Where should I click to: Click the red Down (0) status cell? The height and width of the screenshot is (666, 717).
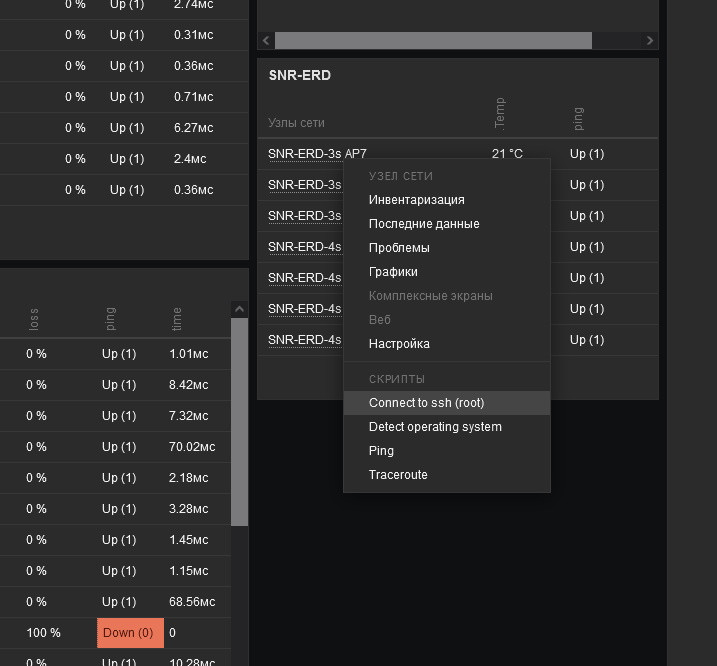click(130, 633)
